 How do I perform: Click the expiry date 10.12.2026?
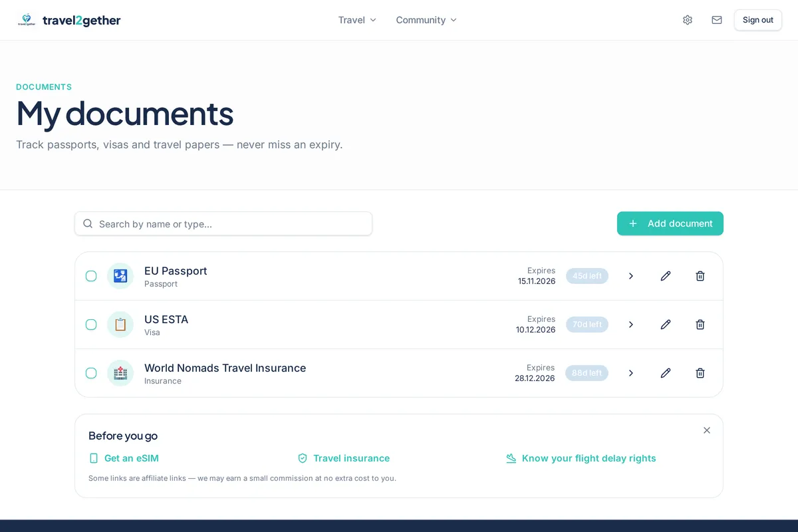(536, 330)
